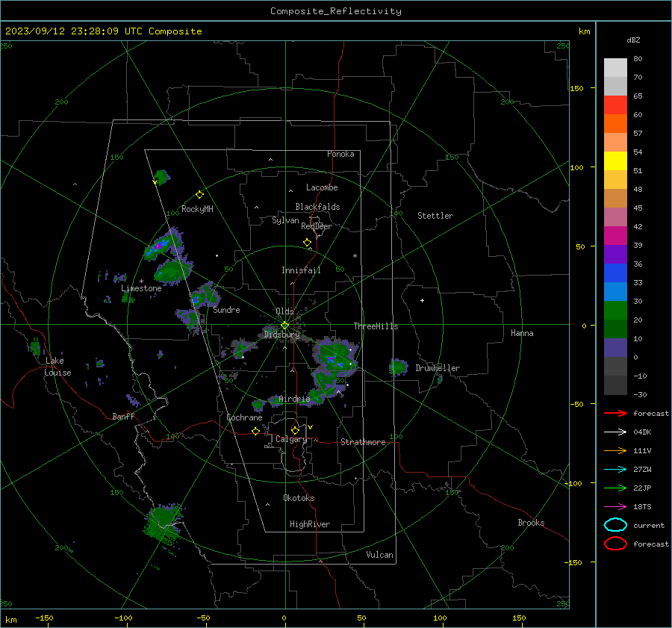Click the echo cell beside Sundre
672x628 pixels.
205,296
